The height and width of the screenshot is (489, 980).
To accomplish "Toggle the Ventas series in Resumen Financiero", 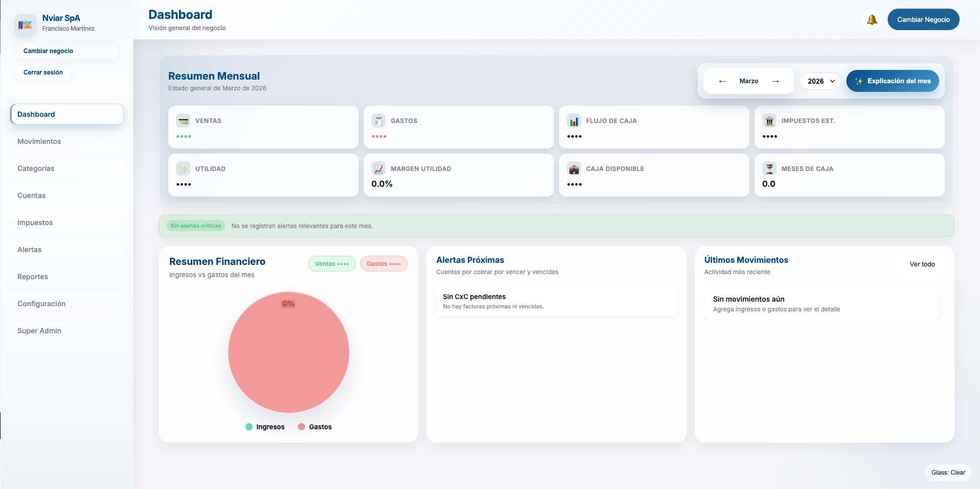I will 332,264.
